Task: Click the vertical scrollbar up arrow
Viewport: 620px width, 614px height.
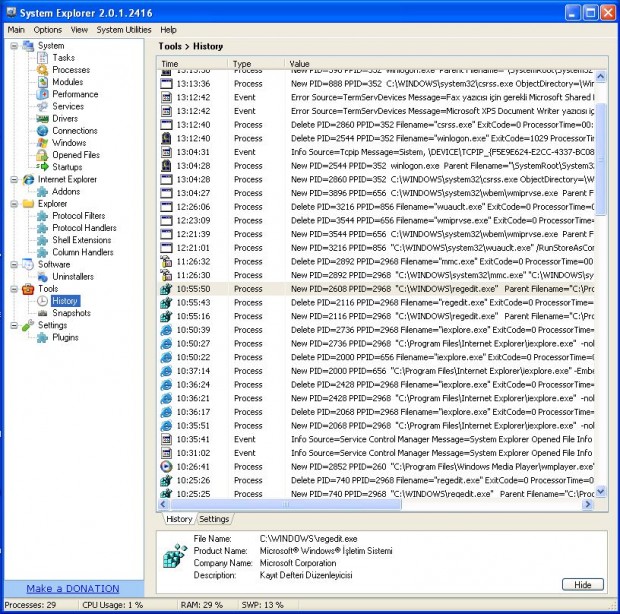Action: click(x=600, y=76)
